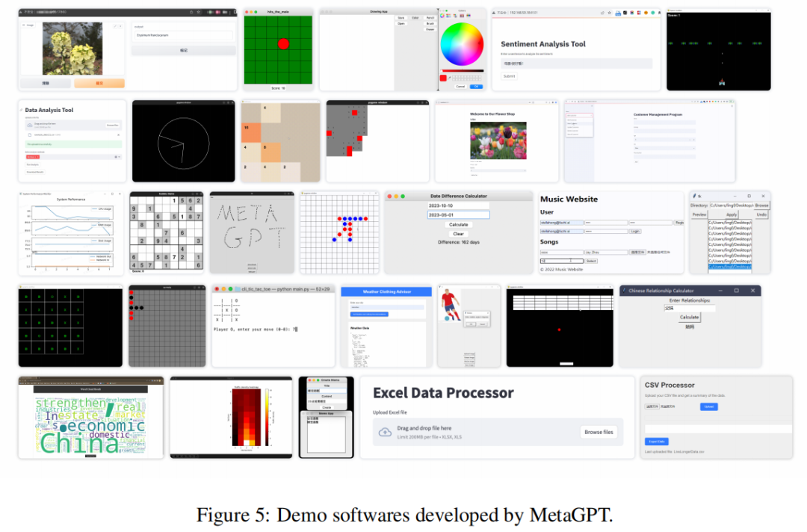The image size is (807, 532).
Task: Click Browse files in Data Analysis Tool
Action: (x=112, y=125)
